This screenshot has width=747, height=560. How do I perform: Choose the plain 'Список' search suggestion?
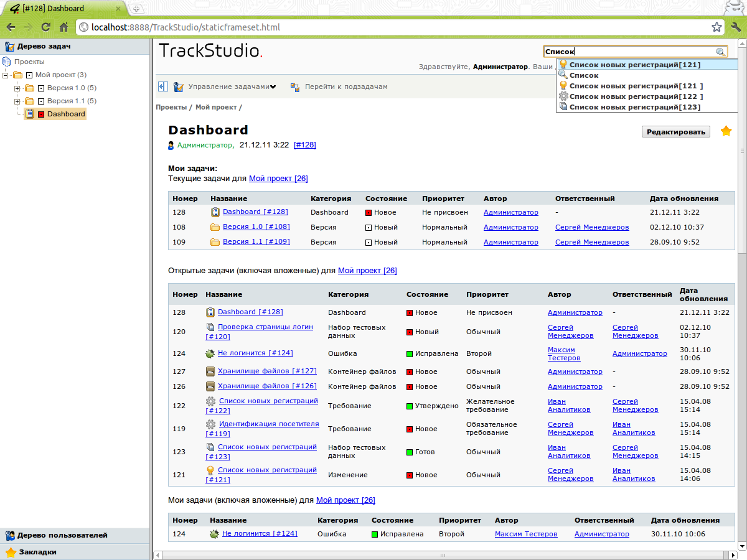584,75
